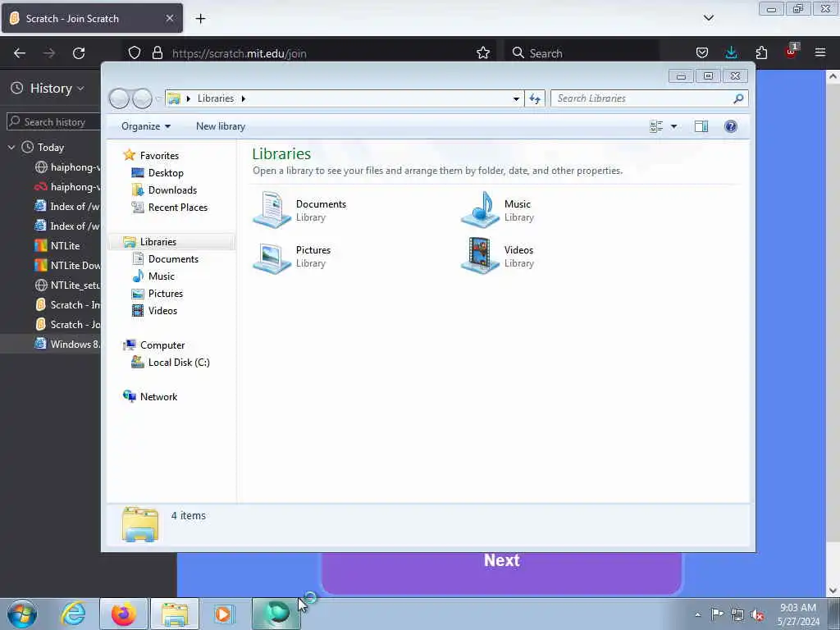Reload the Firefox page
The image size is (840, 630).
pyautogui.click(x=79, y=53)
